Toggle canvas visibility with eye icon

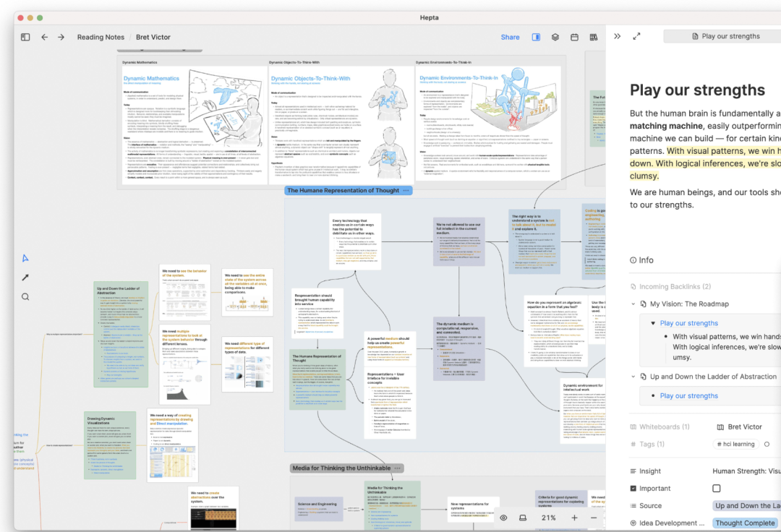pyautogui.click(x=503, y=518)
